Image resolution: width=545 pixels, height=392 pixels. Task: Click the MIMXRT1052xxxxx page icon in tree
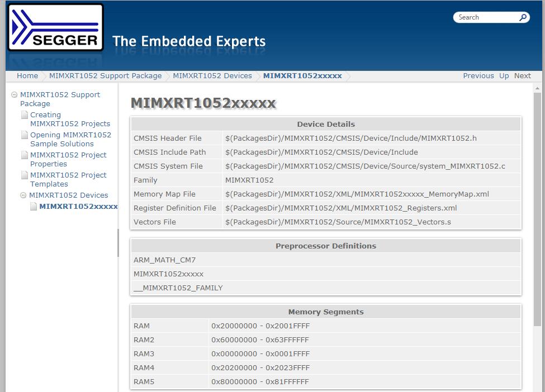point(34,206)
